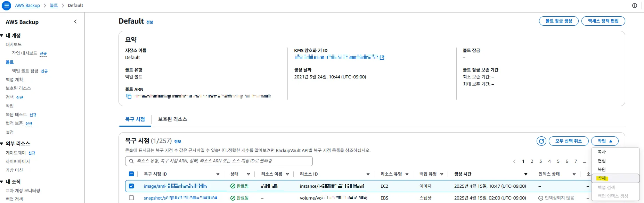The width and height of the screenshot is (644, 203).
Task: Sort by 리소스 ID column
Action: 368,174
